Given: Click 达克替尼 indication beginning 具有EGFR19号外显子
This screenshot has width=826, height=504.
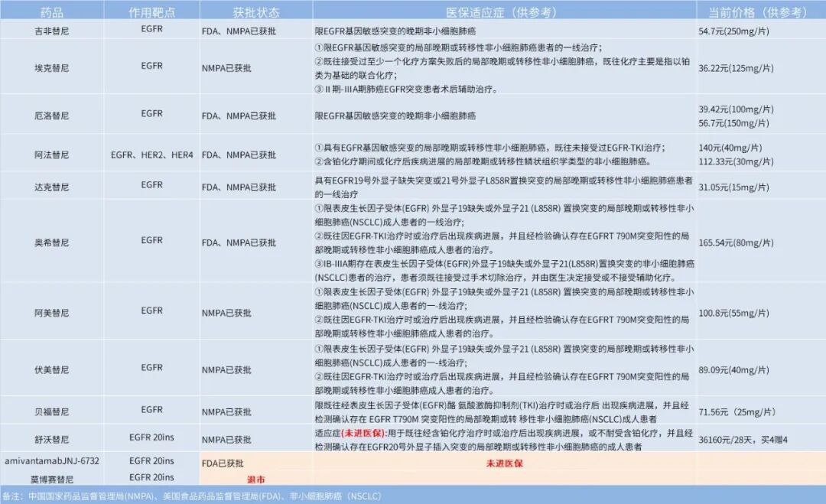Looking at the screenshot, I should click(503, 187).
